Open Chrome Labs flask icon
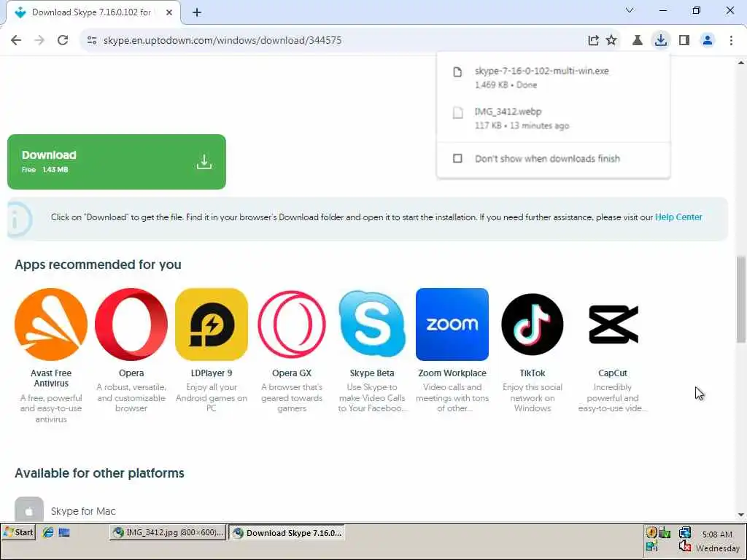This screenshot has height=560, width=747. (638, 41)
